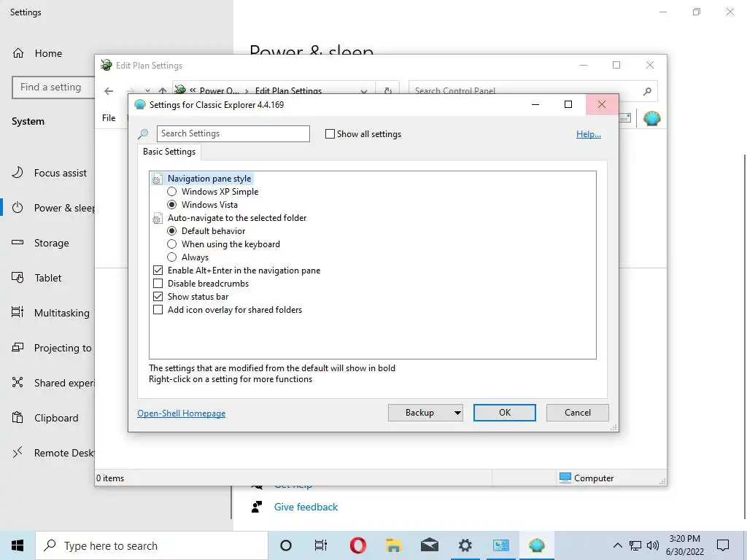The height and width of the screenshot is (560, 747).
Task: Toggle Enable Alt+Enter in the navigation pane
Action: [x=158, y=271]
